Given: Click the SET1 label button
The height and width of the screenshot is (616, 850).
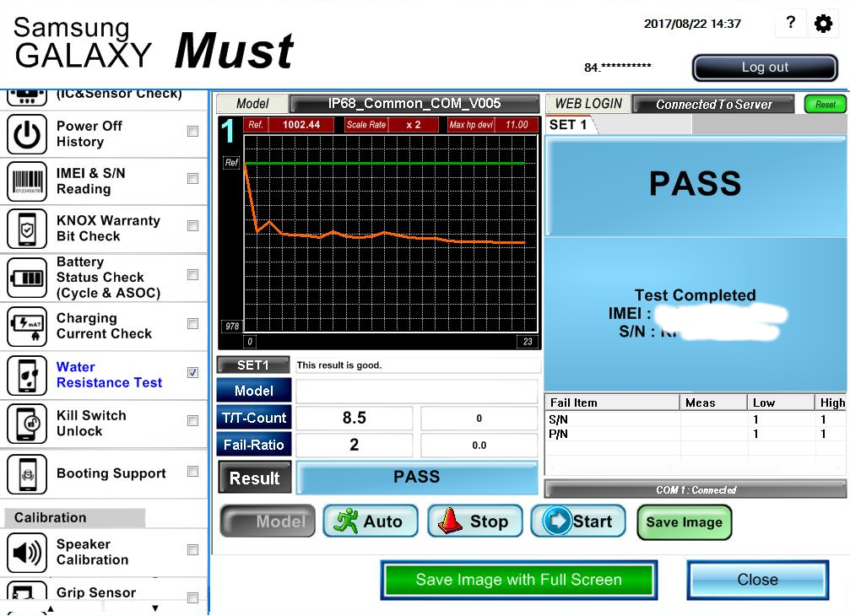Looking at the screenshot, I should coord(253,365).
